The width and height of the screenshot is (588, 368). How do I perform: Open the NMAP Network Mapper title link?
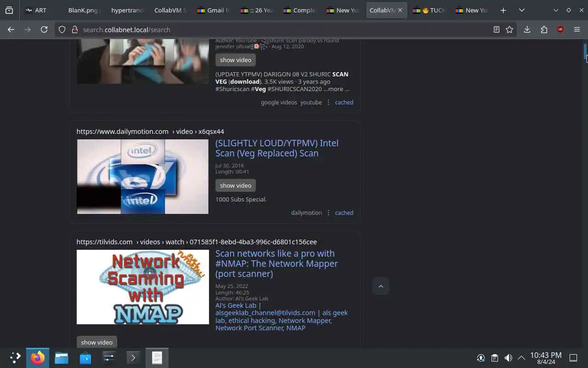(x=277, y=264)
